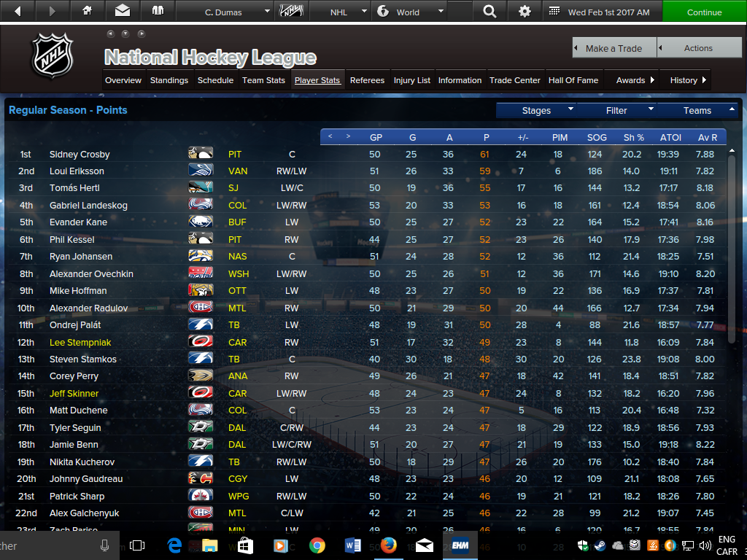The height and width of the screenshot is (560, 747).
Task: Click the small round down arrow above the league title
Action: pos(125,34)
